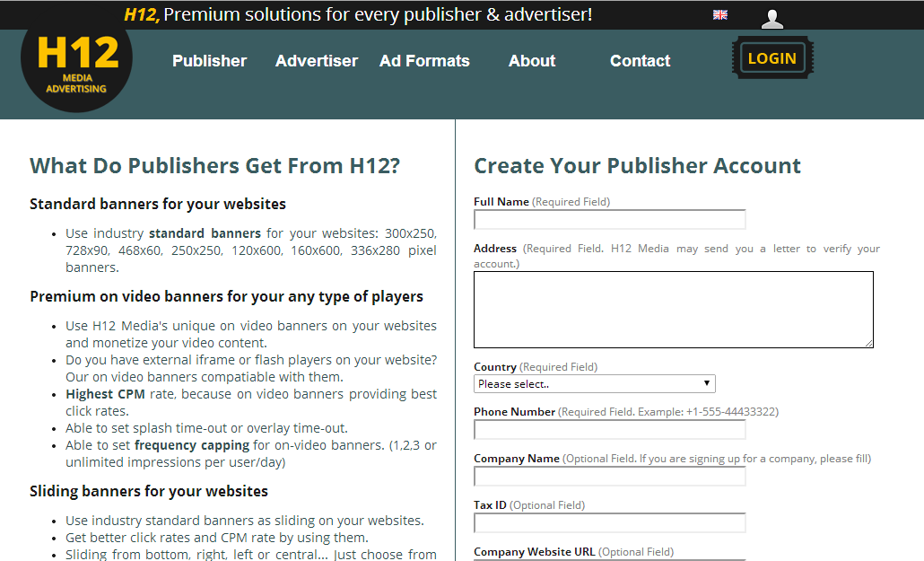Click the 'Create Your Publisher Account' heading

[637, 166]
